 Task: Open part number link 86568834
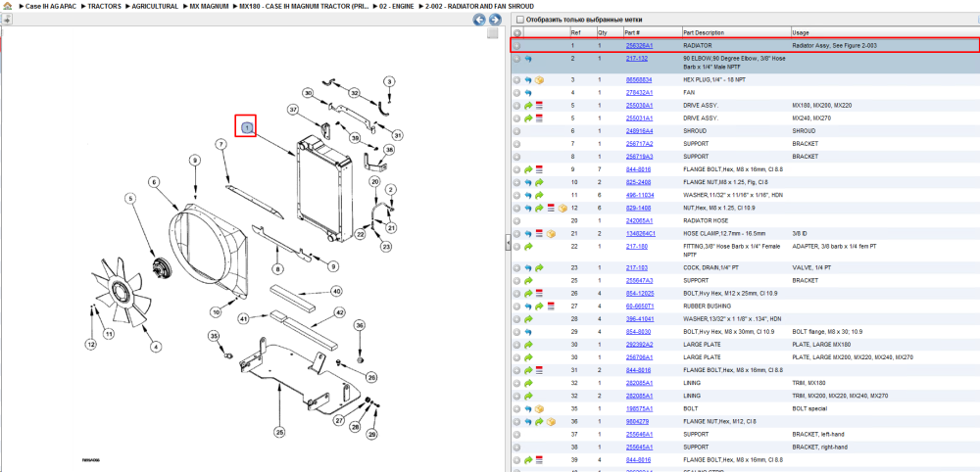tap(639, 80)
